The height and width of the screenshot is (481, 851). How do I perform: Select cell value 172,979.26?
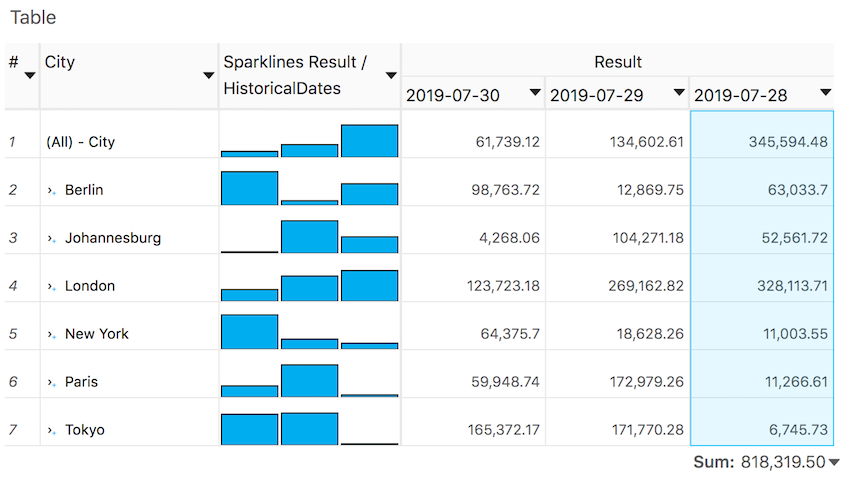tap(646, 382)
